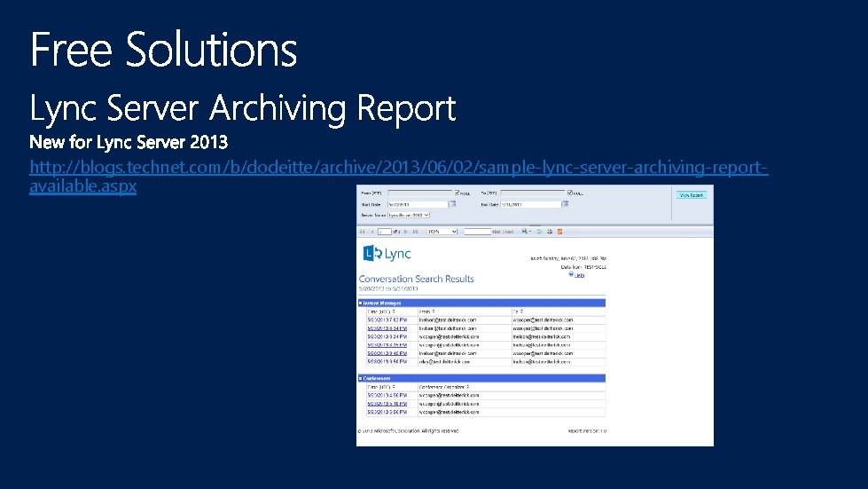Go to next report page
The image size is (868, 489).
click(406, 232)
